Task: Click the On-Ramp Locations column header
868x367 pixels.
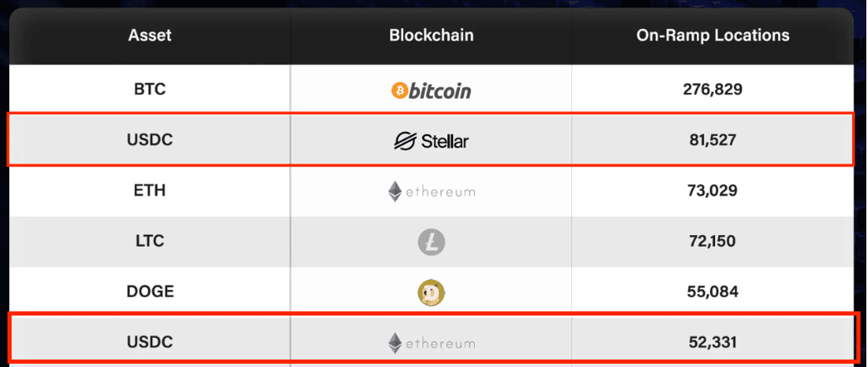Action: point(713,36)
